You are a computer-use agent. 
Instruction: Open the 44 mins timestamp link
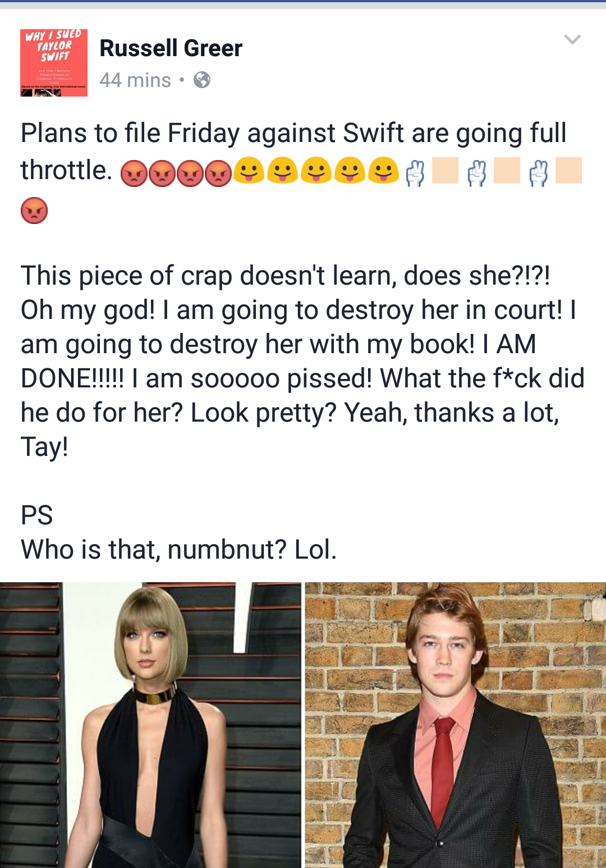[x=135, y=80]
